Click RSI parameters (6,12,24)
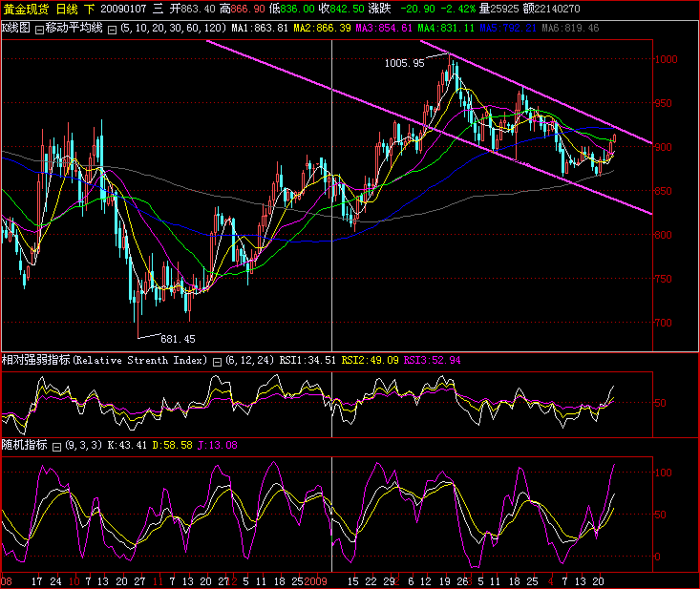The height and width of the screenshot is (589, 700). 250,361
